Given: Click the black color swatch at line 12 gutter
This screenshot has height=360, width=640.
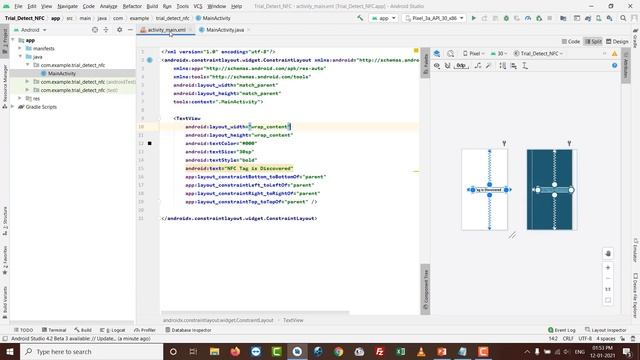Looking at the screenshot, I should tap(150, 144).
